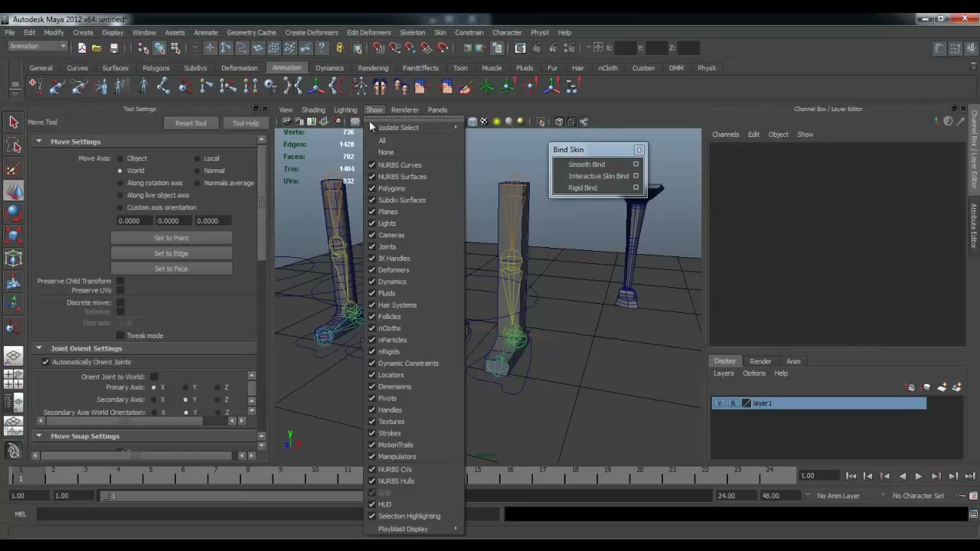The width and height of the screenshot is (980, 551).
Task: Enable Preserve Child Transform checkbox
Action: (120, 282)
